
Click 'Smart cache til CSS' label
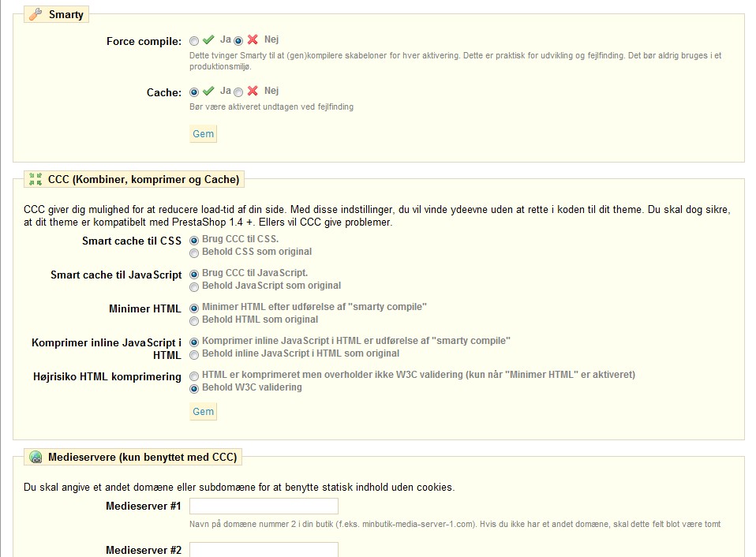coord(132,241)
